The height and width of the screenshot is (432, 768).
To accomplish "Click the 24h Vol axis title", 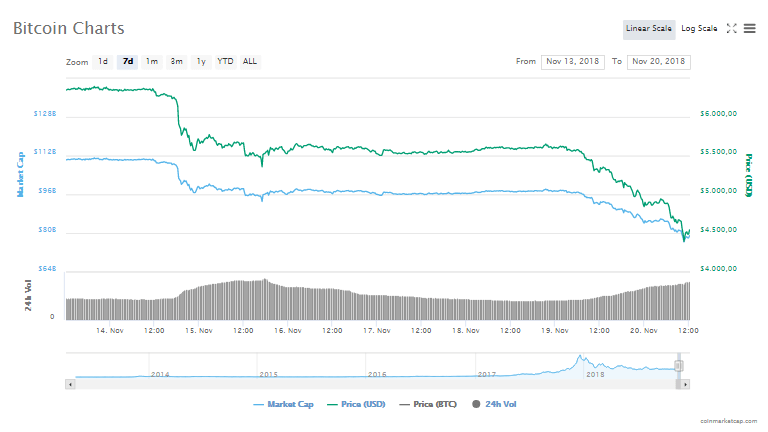I will pos(28,295).
